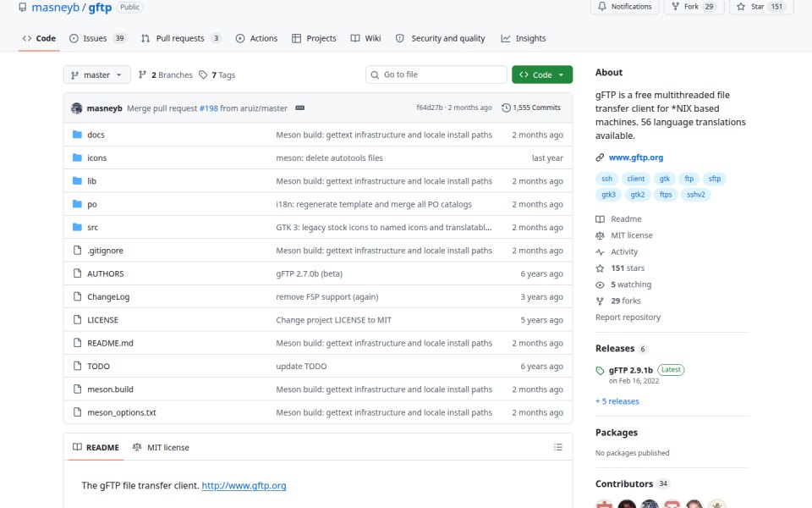
Task: Click the + 5 releases link
Action: click(617, 401)
